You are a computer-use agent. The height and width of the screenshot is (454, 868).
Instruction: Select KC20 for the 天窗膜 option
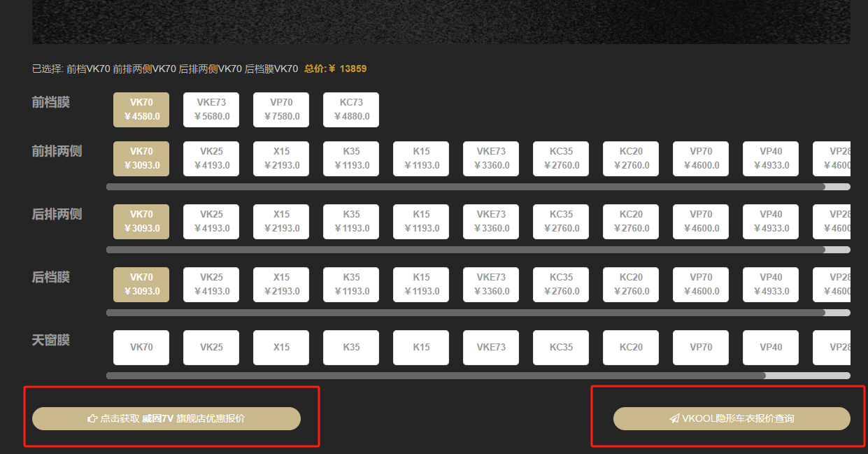tap(631, 348)
